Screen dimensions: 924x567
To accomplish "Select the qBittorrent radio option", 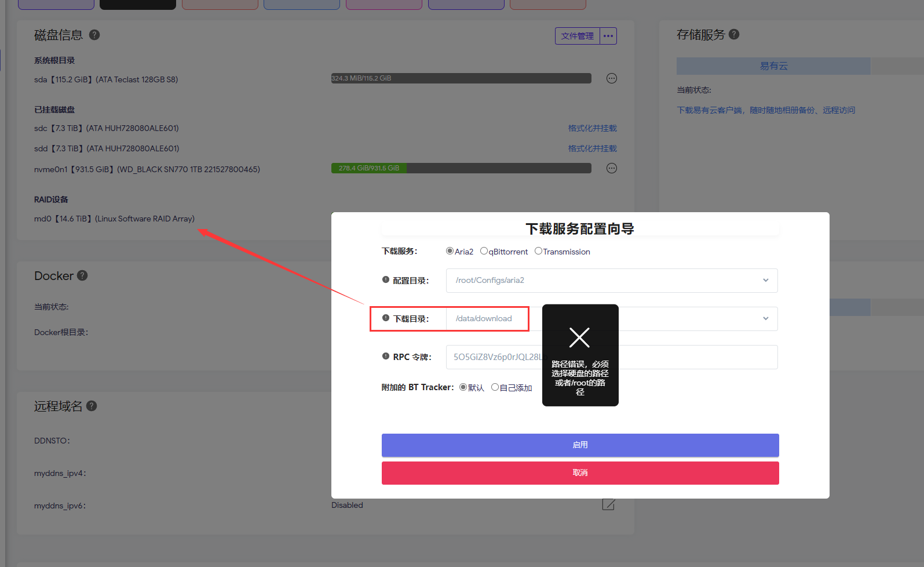I will click(x=484, y=251).
